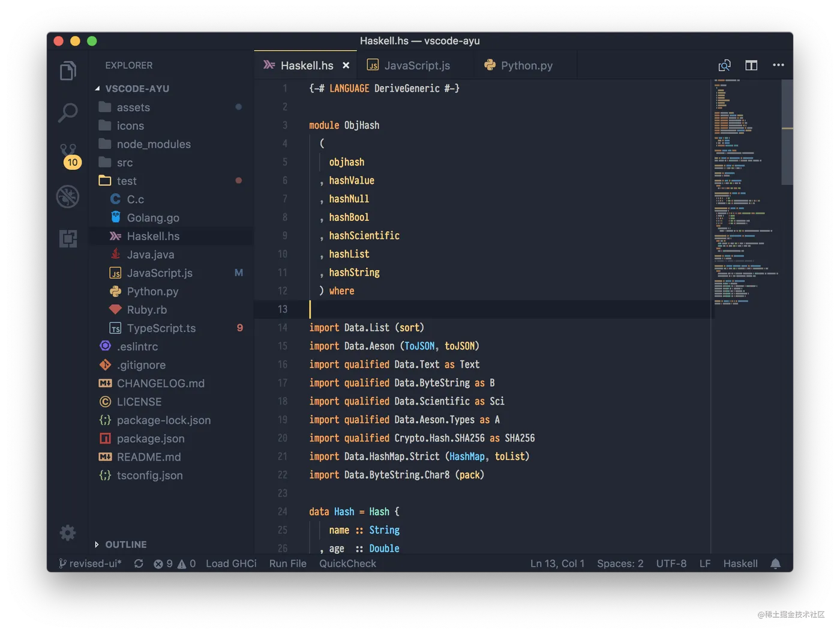This screenshot has height=634, width=840.
Task: Expand the icons folder
Action: (171, 125)
